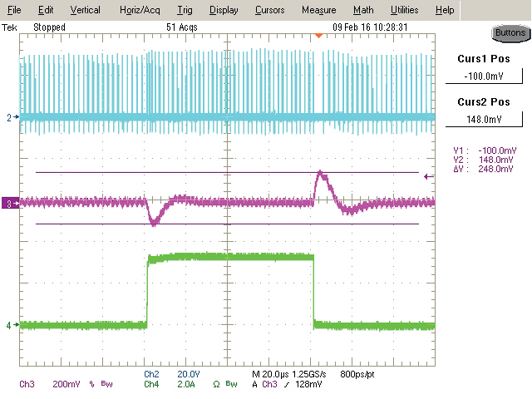Image resolution: width=532 pixels, height=399 pixels.
Task: Click the orange horizontal trigger position marker
Action: coord(318,35)
